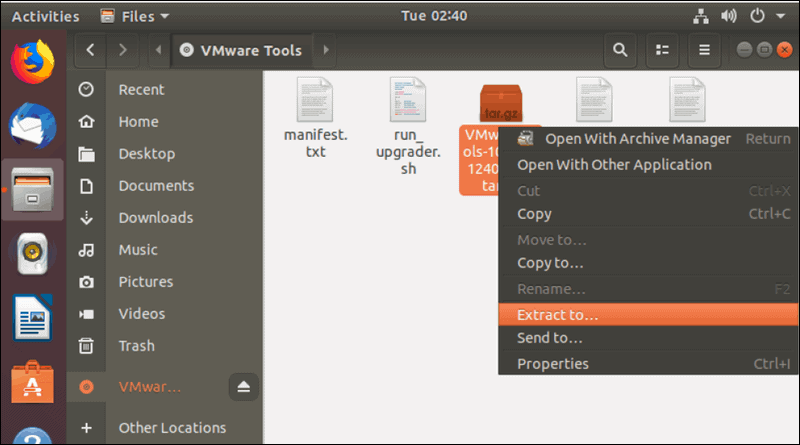The image size is (800, 445).
Task: Launch Thunderbird from the dock
Action: click(x=33, y=126)
